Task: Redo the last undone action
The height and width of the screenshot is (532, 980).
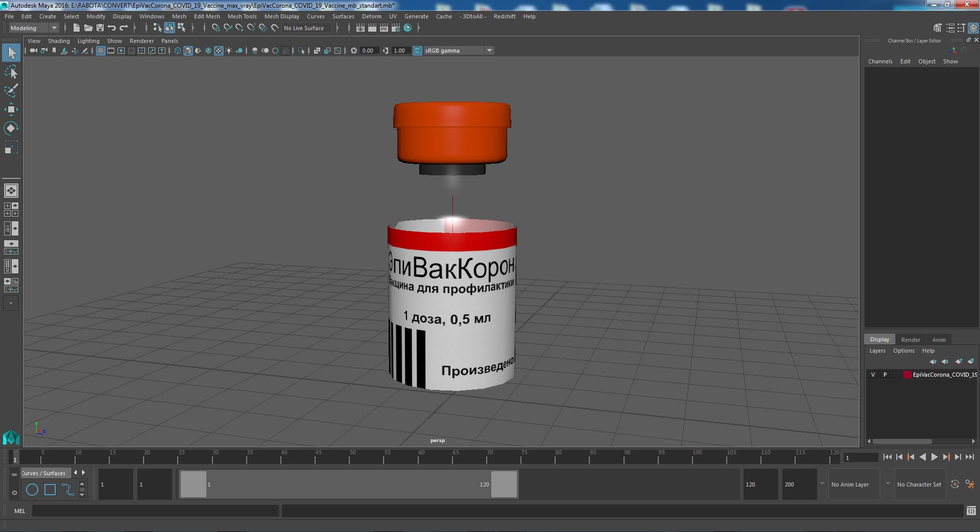Action: (x=124, y=28)
